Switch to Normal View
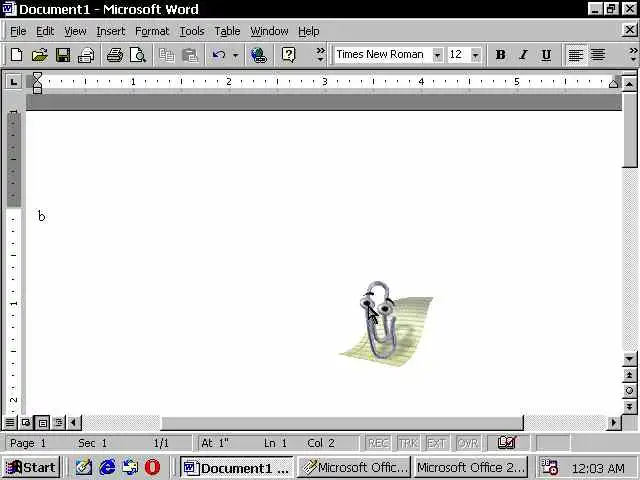Screen dimensions: 640x480 pos(10,423)
